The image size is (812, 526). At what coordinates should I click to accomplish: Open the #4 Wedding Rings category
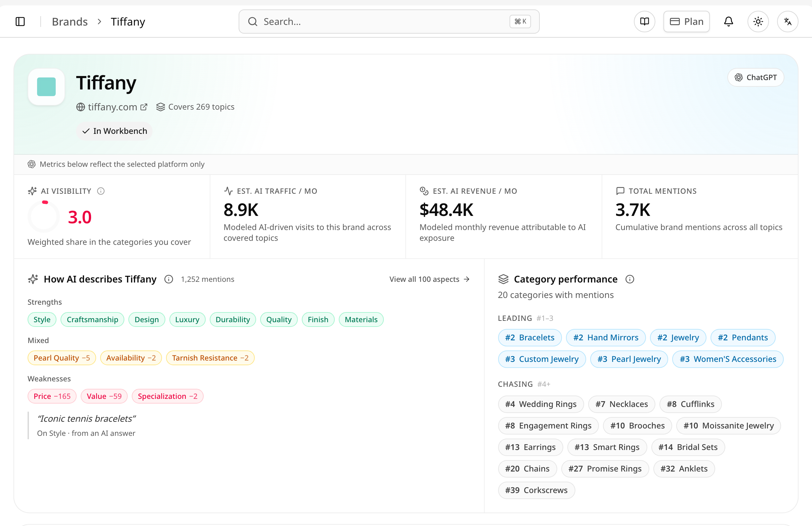point(541,404)
